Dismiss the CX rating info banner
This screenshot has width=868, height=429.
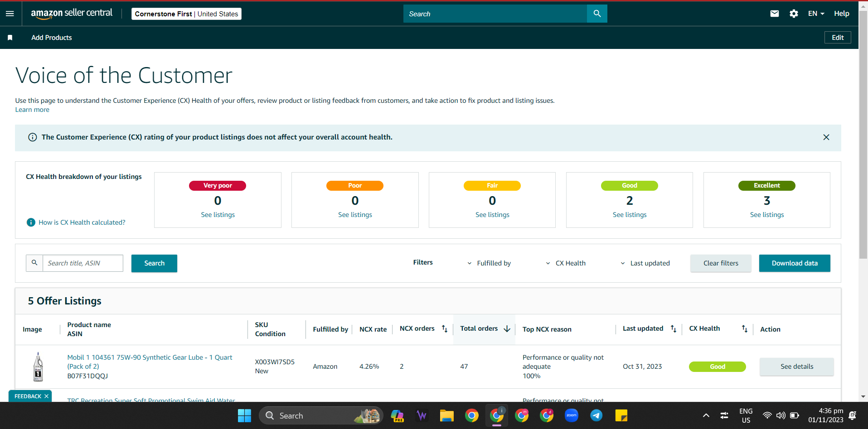click(826, 137)
